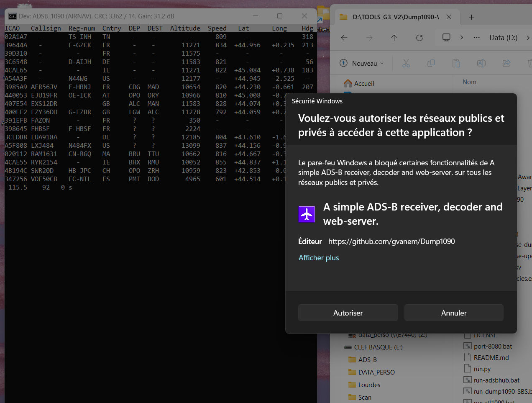Click the Data (D:) breadcrumb
The image size is (532, 403).
click(504, 38)
